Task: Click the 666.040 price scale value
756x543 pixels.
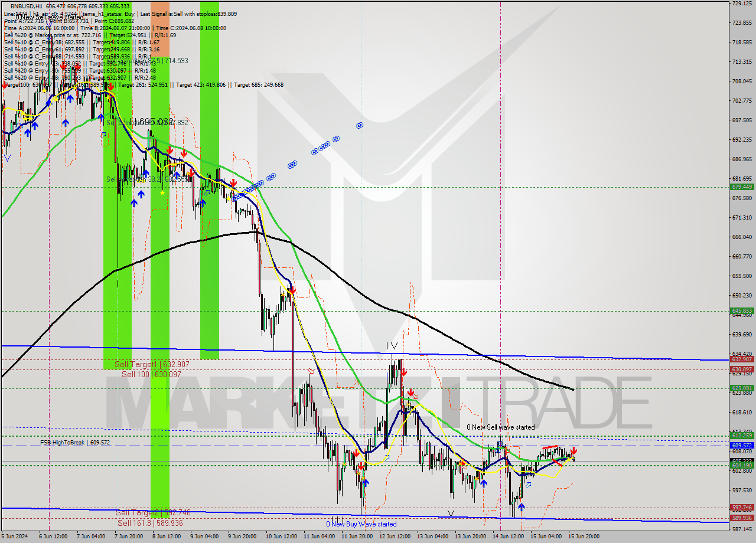Action: click(742, 237)
